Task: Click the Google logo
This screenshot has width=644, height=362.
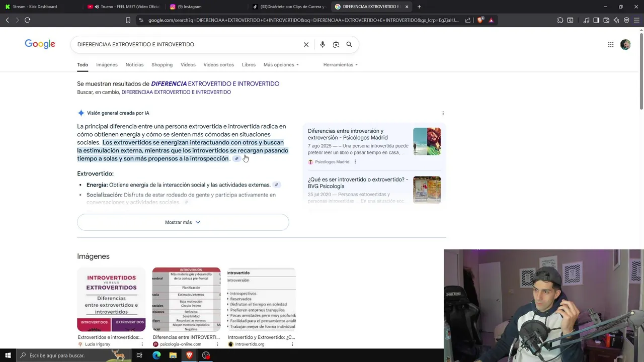Action: [x=40, y=44]
